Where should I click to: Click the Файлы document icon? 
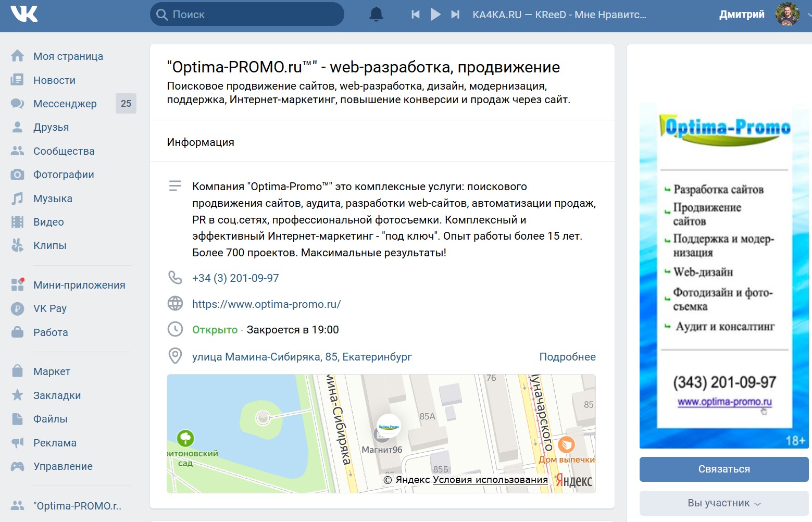pyautogui.click(x=18, y=419)
